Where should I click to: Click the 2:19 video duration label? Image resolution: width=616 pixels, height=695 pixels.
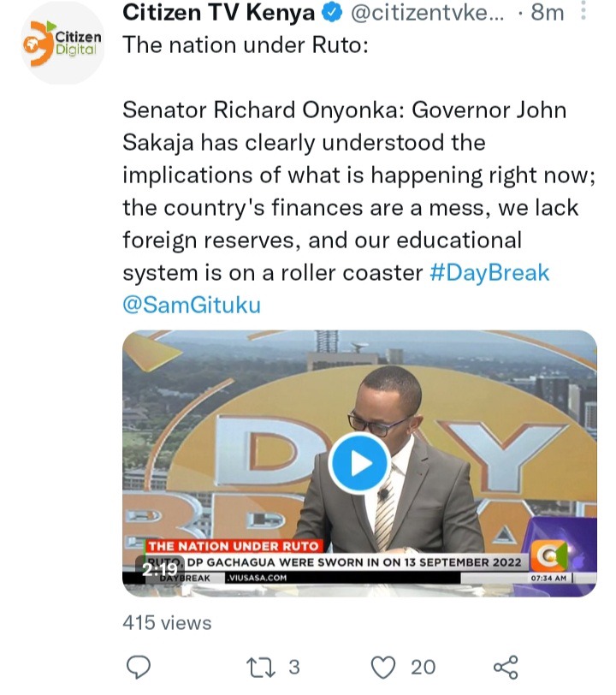[x=159, y=569]
